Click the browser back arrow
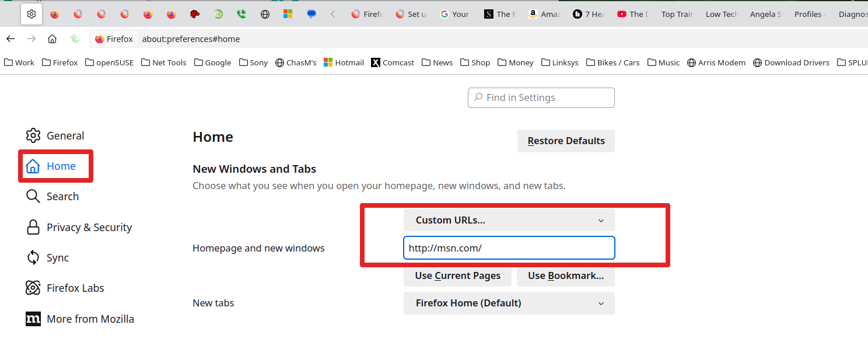 pyautogui.click(x=10, y=39)
